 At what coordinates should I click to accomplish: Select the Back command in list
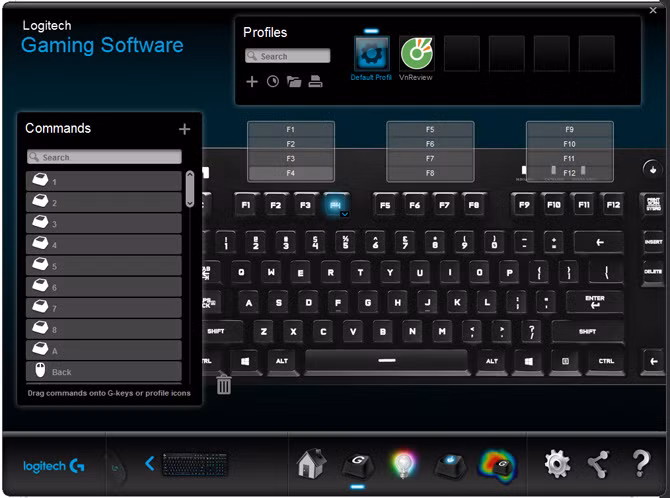(103, 371)
